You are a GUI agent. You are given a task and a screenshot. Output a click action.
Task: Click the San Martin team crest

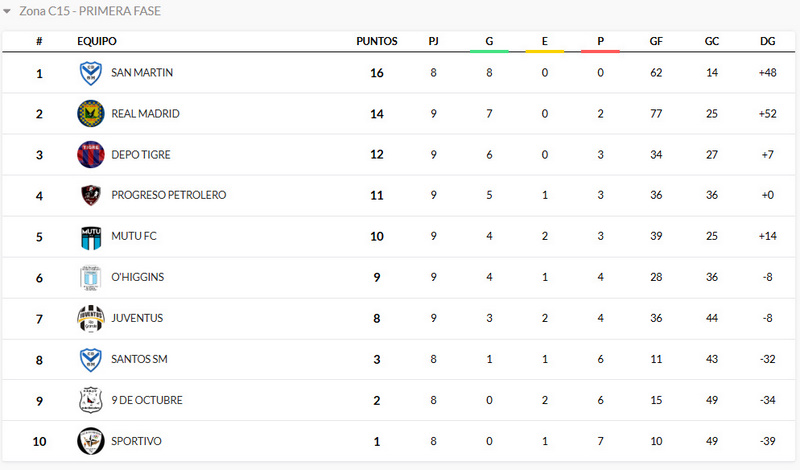91,73
